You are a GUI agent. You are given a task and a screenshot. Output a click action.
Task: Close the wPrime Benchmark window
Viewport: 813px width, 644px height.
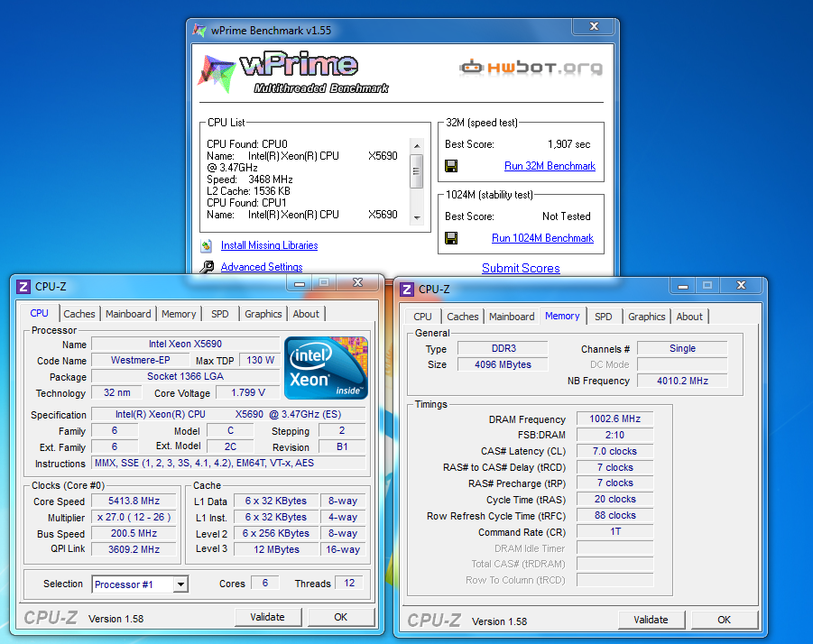click(x=595, y=26)
